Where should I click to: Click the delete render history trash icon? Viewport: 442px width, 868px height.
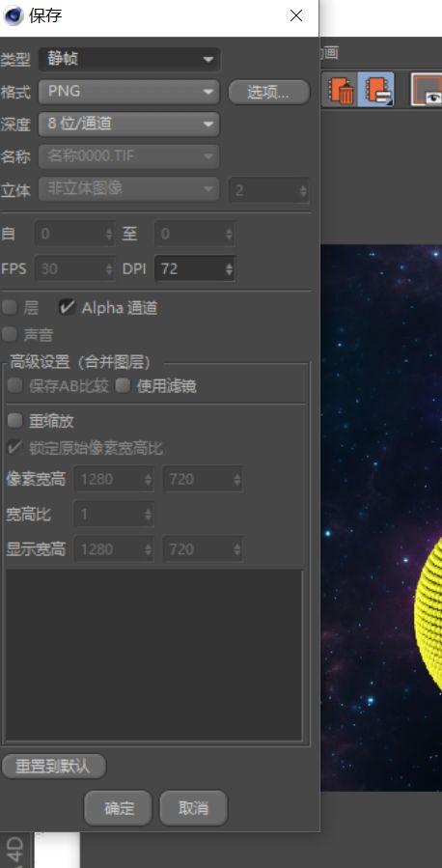pyautogui.click(x=341, y=89)
